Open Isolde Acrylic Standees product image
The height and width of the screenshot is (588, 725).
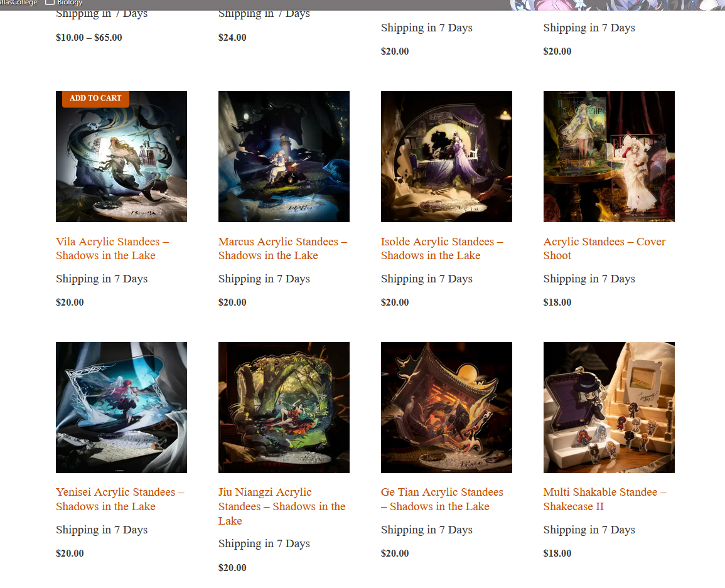click(446, 156)
